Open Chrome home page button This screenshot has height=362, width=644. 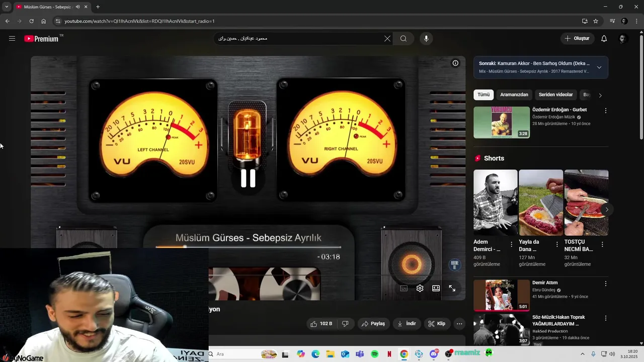coord(43,21)
